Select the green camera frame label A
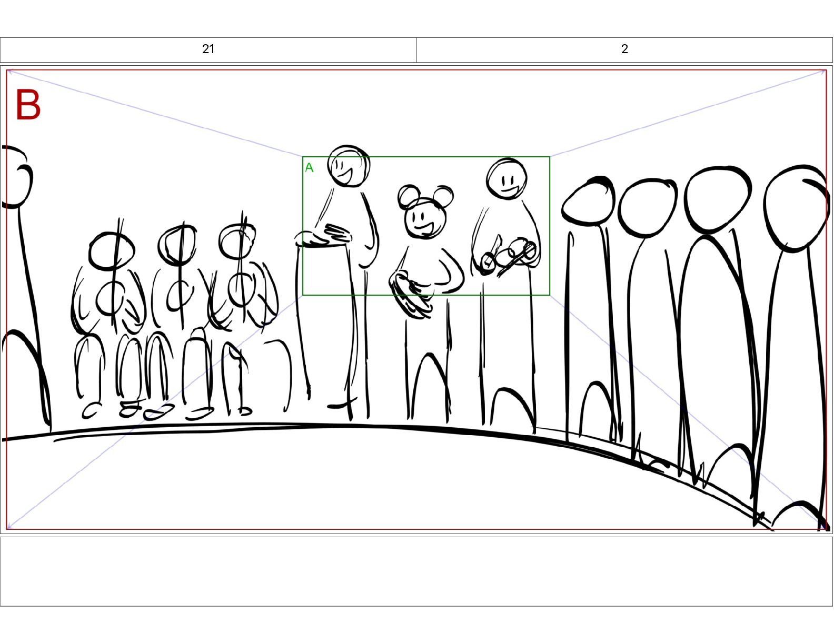The height and width of the screenshot is (644, 834). 309,167
